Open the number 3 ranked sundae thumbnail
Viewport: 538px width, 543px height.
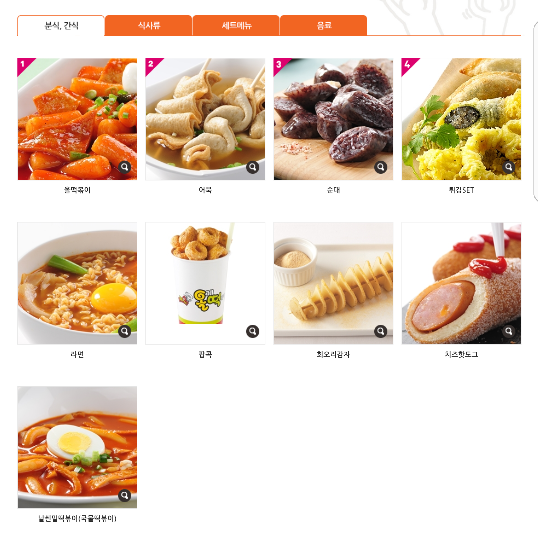click(x=333, y=119)
